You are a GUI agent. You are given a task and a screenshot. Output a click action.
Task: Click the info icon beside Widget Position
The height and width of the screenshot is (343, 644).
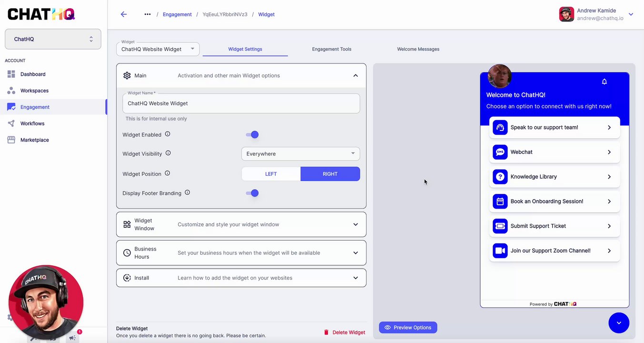coord(167,173)
